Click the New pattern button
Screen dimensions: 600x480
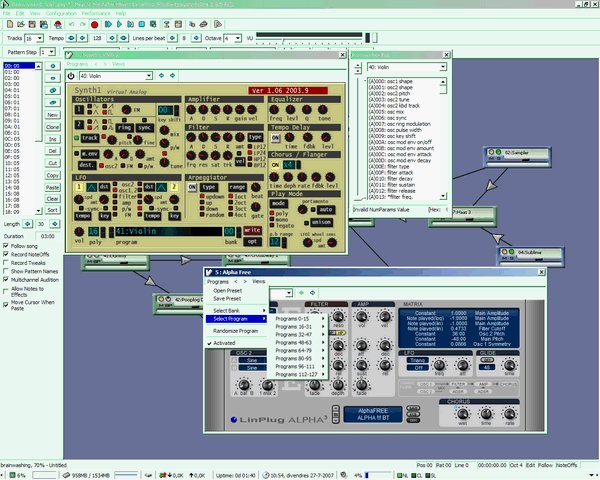pos(53,115)
